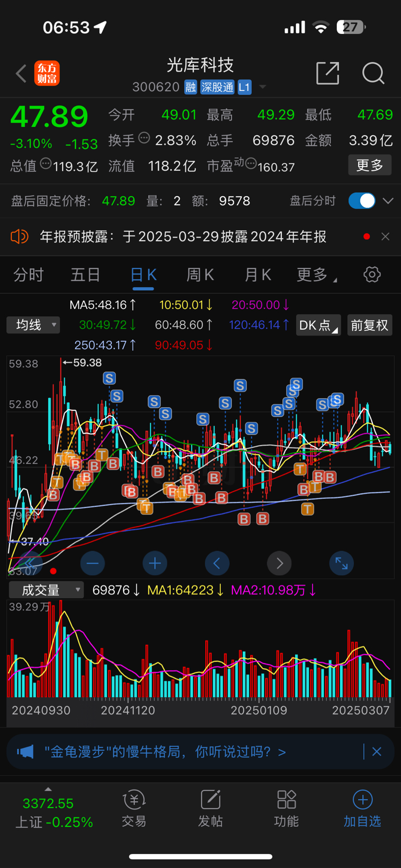Open the 成交量 indicator dropdown

pos(46,590)
